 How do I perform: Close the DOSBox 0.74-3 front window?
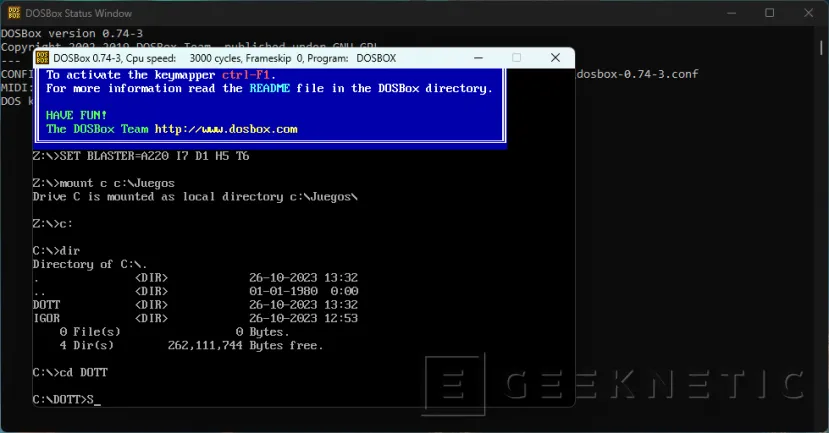(555, 58)
